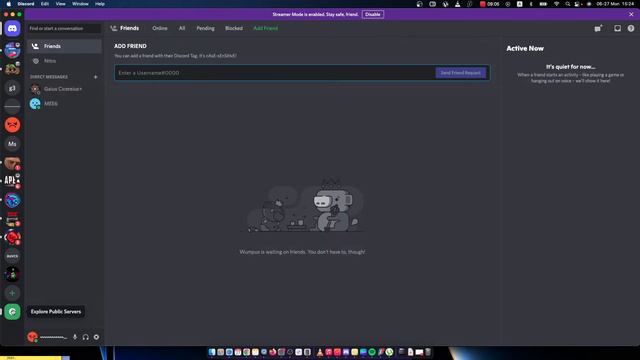Open the Help menu in menu bar
This screenshot has width=640, height=360.
click(100, 4)
